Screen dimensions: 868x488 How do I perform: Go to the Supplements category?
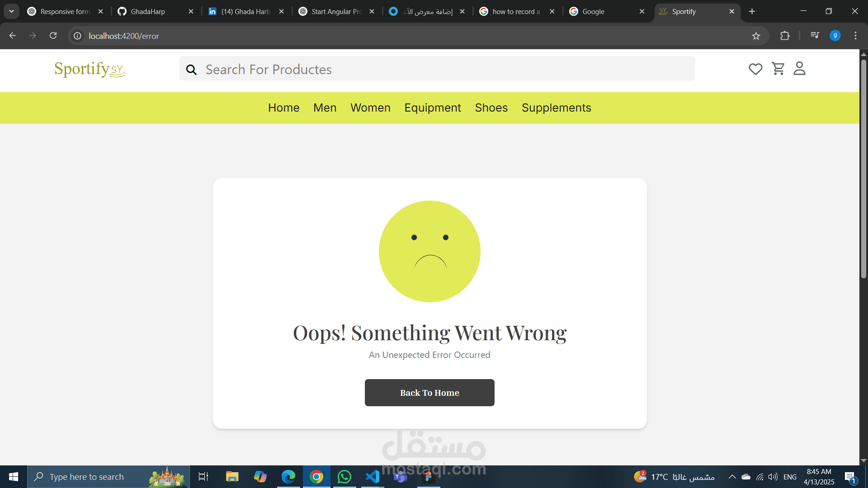[556, 108]
